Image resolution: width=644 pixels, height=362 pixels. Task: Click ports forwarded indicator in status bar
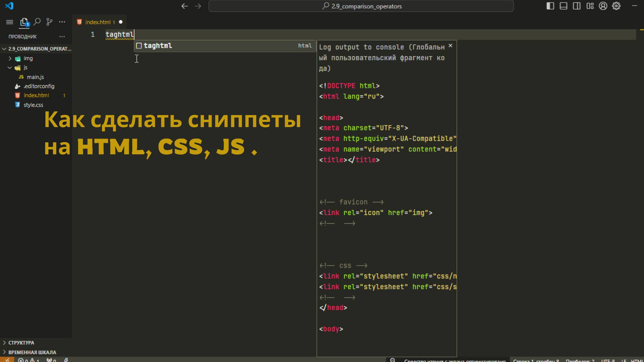[51, 360]
